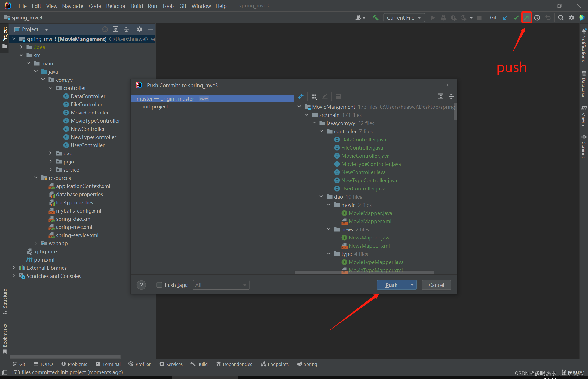
Task: Collapse controller folder in Push dialog tree
Action: [321, 131]
